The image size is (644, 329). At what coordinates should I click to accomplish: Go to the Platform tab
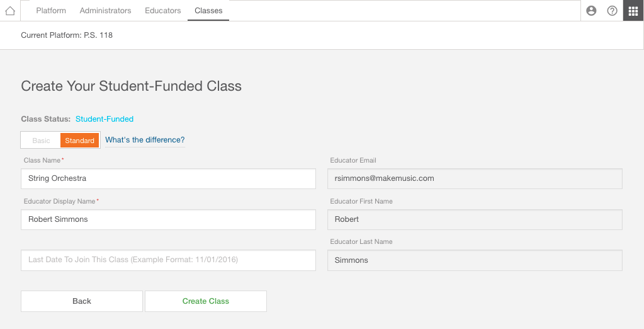51,11
